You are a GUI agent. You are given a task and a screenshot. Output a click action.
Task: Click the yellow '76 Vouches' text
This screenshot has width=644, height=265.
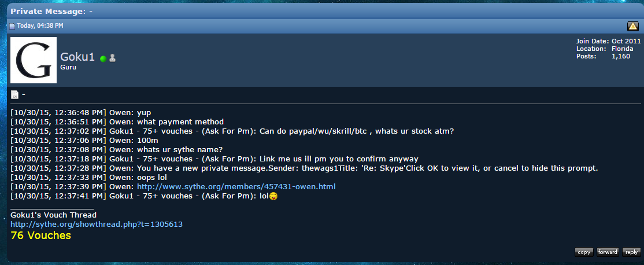pos(40,235)
